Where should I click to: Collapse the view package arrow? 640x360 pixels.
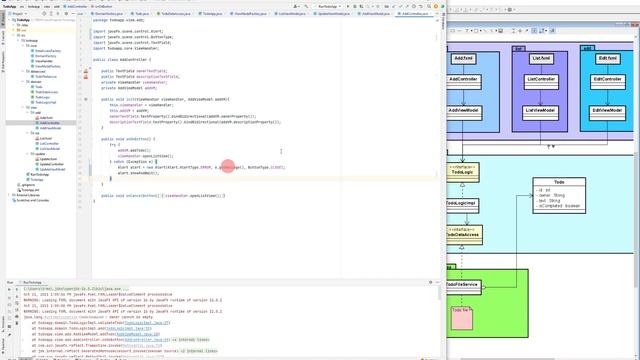23,107
